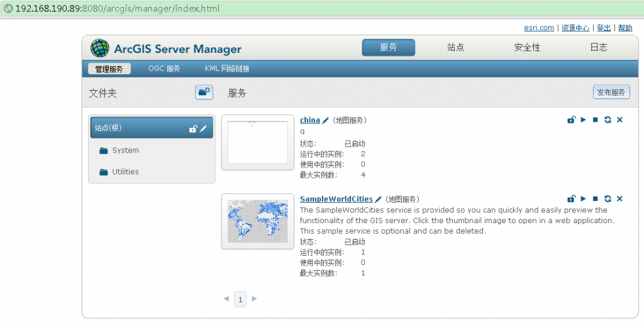Click the lock icon for china service
The image size is (644, 330).
[571, 120]
